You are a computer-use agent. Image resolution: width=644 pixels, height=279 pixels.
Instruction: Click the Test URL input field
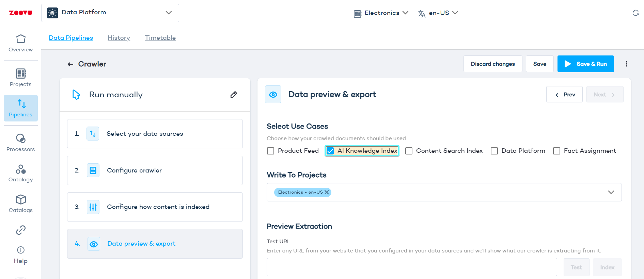[x=412, y=267]
